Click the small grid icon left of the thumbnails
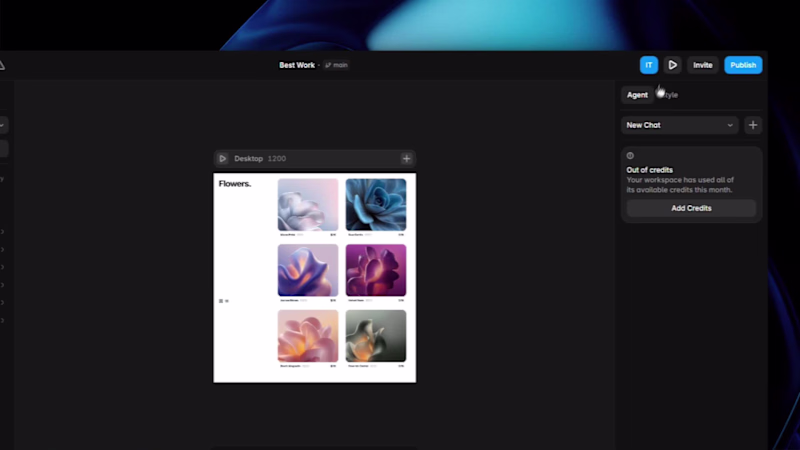The width and height of the screenshot is (800, 450). pos(221,301)
